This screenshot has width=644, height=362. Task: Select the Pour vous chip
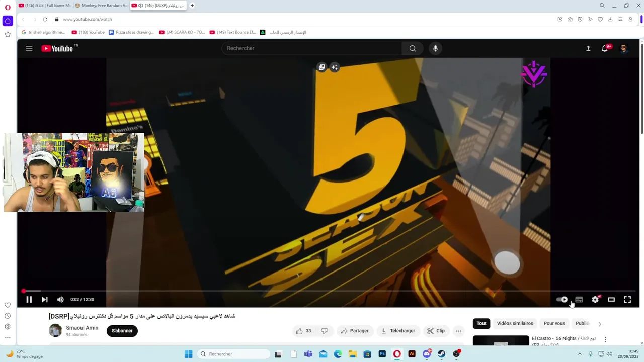(554, 323)
